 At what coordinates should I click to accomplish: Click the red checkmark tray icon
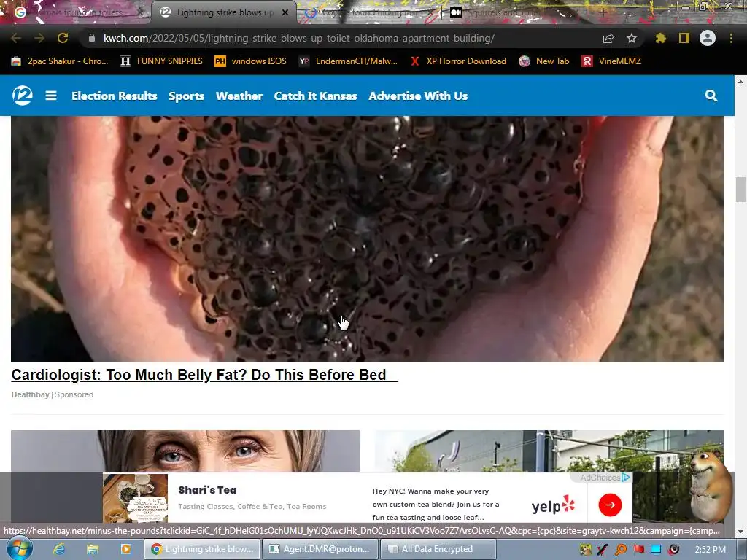click(x=603, y=550)
